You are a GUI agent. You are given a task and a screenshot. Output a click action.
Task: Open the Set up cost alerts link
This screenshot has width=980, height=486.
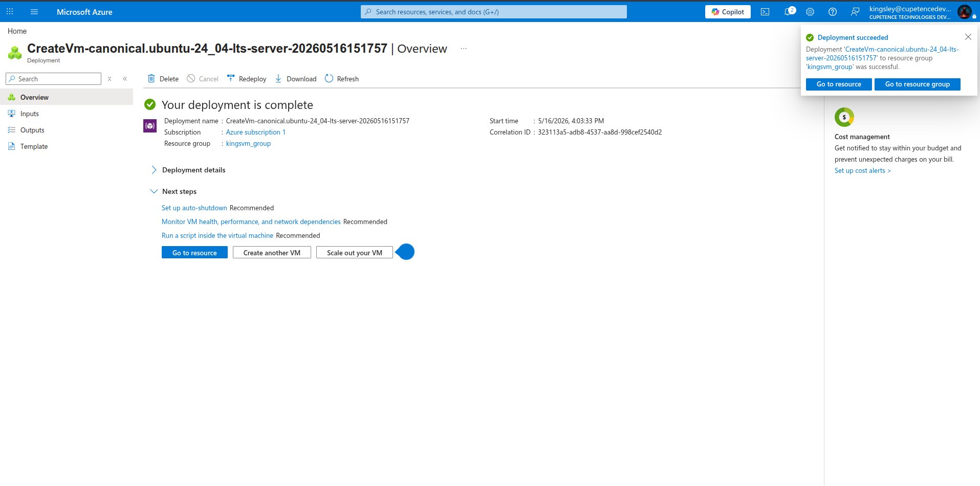tap(863, 170)
